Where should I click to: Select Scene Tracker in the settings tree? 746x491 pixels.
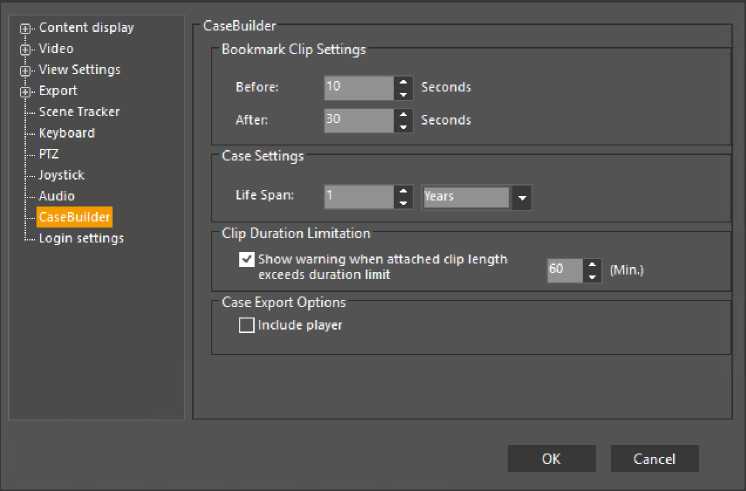click(x=79, y=112)
